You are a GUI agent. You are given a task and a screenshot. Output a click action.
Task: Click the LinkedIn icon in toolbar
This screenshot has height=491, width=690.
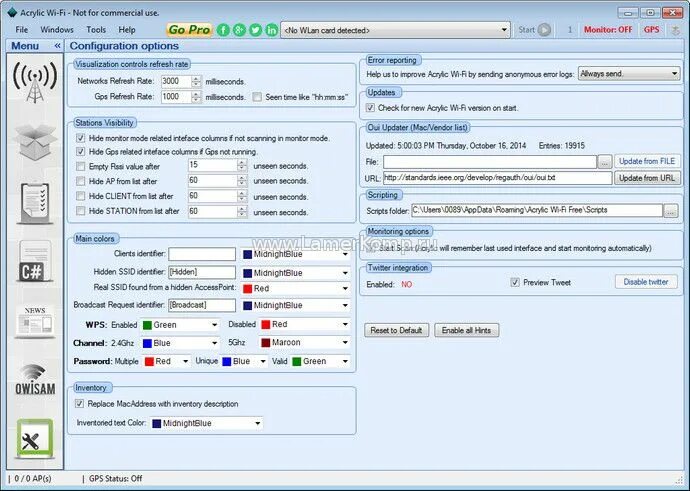click(272, 30)
